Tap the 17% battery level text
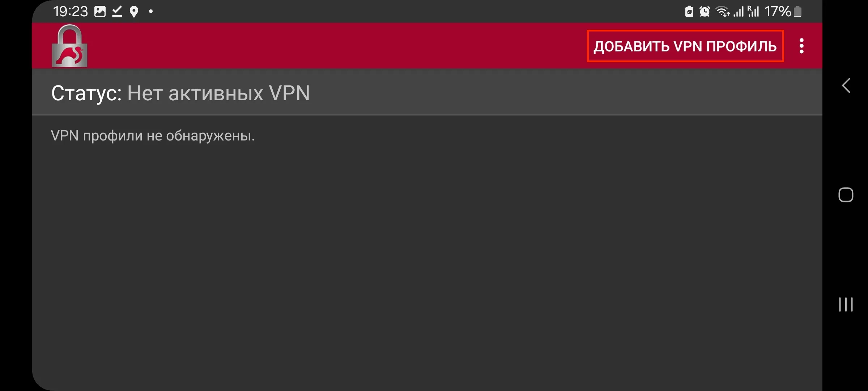 [x=778, y=12]
